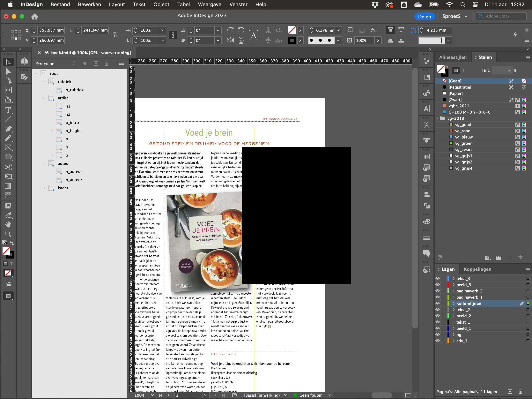The image size is (532, 399).
Task: Open the Venster menu
Action: 238,4
